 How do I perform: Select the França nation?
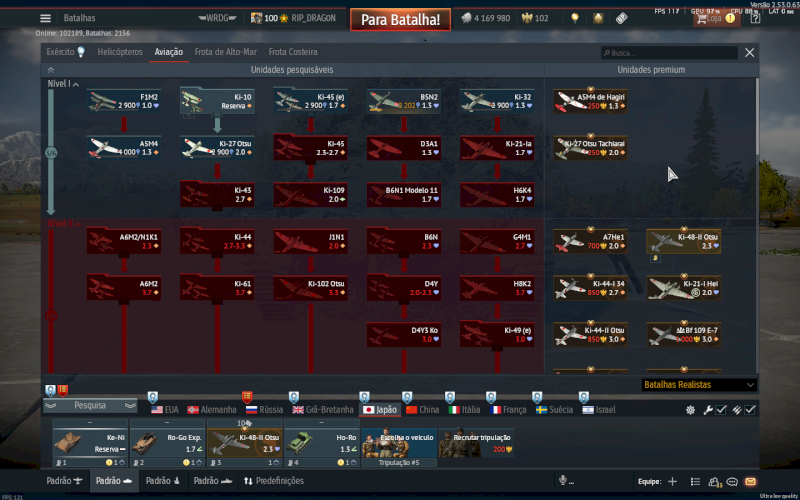pos(508,410)
